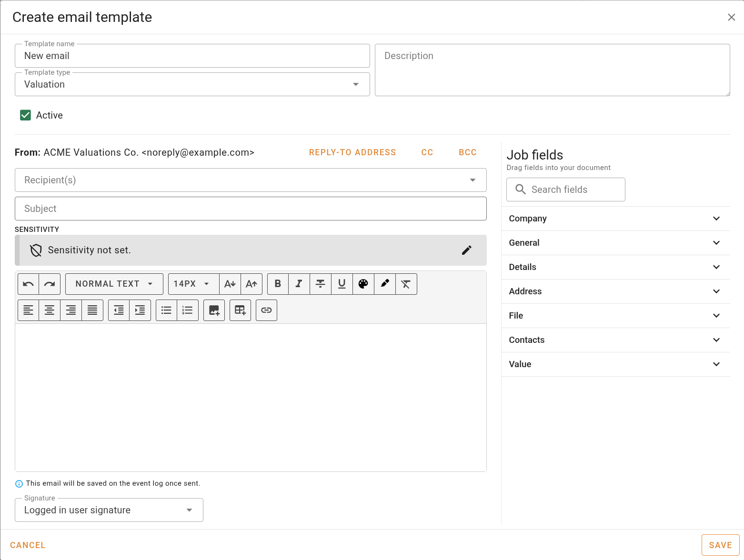This screenshot has height=560, width=744.
Task: Expand the General job fields section
Action: point(616,243)
